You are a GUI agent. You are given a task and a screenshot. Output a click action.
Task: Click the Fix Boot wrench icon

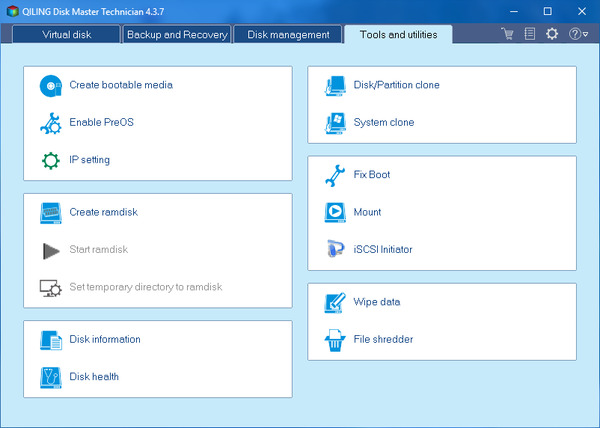click(335, 175)
